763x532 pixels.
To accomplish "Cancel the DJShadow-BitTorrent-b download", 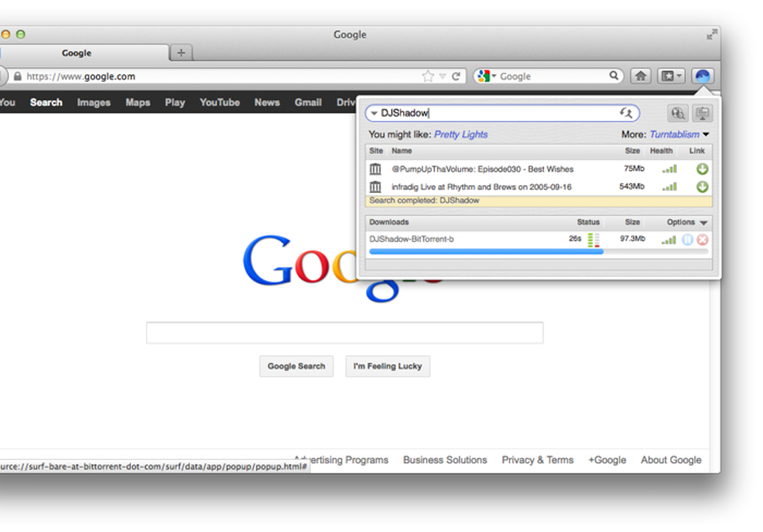I will click(x=702, y=239).
